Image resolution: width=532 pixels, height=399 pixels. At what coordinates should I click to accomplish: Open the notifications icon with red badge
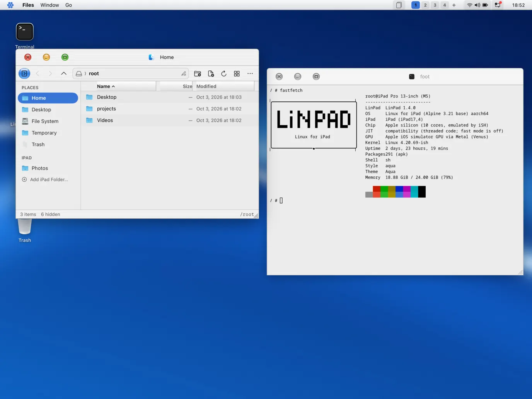[x=498, y=5]
